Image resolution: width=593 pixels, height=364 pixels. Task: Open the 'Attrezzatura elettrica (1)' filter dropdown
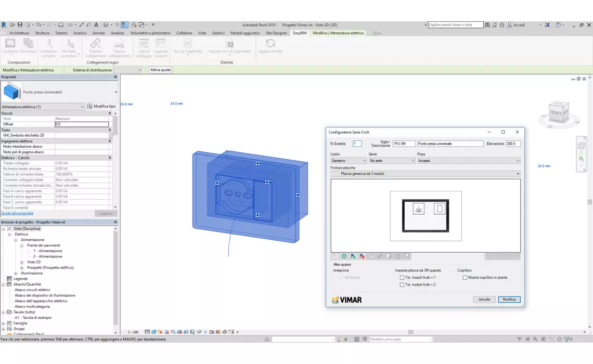(x=42, y=107)
